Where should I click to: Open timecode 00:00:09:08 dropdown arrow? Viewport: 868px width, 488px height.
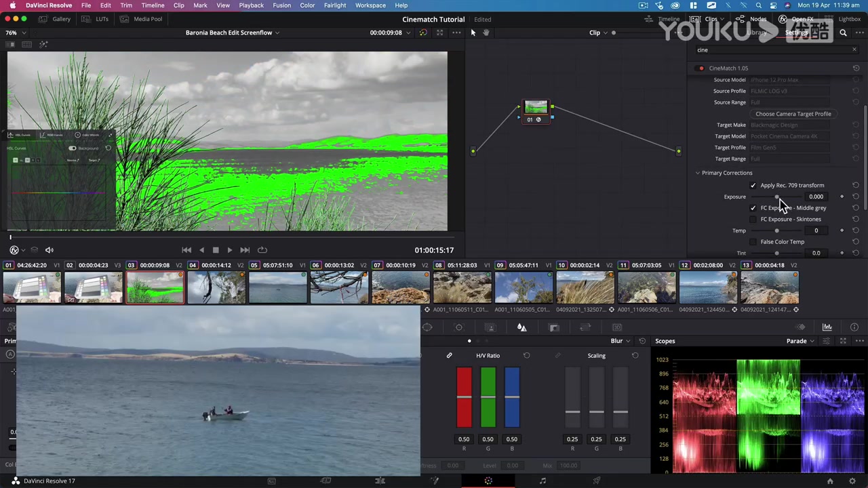pos(410,33)
